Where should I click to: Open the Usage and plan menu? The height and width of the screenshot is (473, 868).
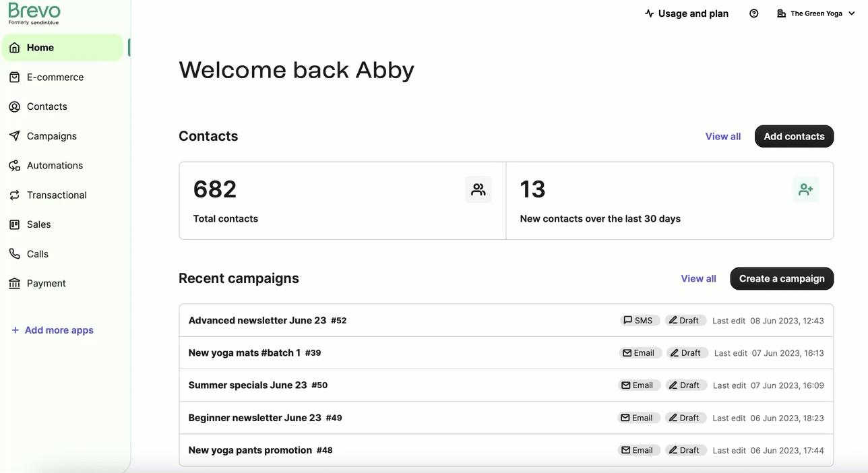point(686,13)
